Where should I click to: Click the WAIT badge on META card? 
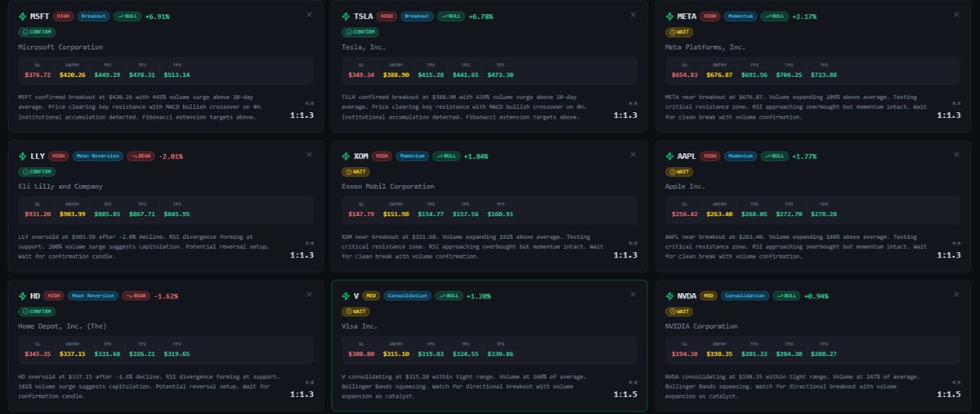(x=679, y=32)
